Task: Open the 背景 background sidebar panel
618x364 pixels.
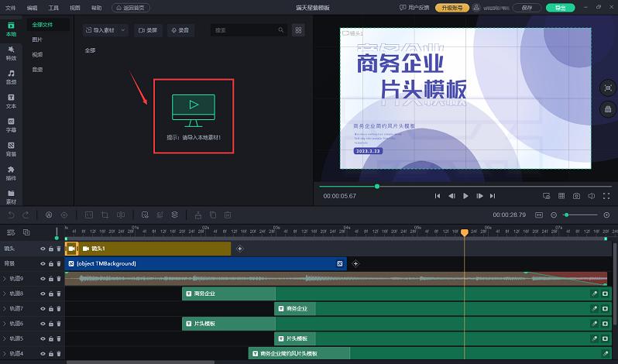Action: point(11,149)
